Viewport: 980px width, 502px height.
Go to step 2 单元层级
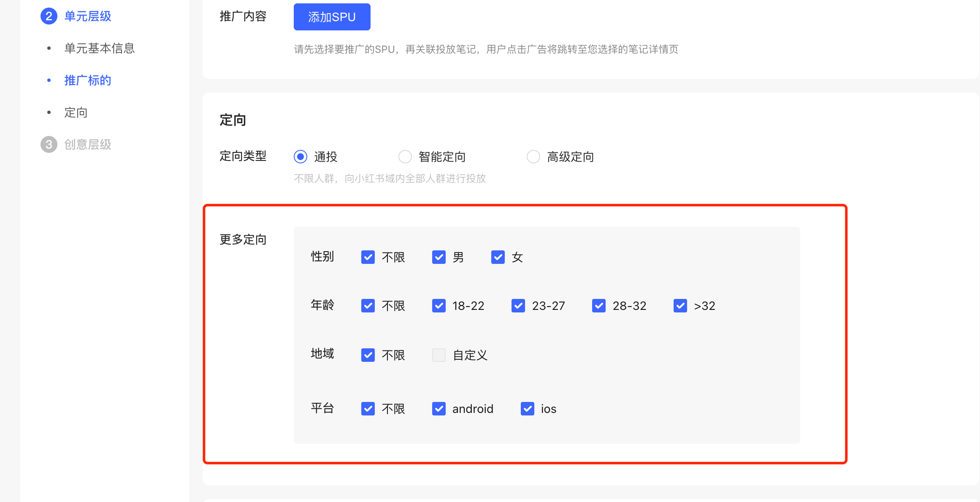click(x=76, y=16)
